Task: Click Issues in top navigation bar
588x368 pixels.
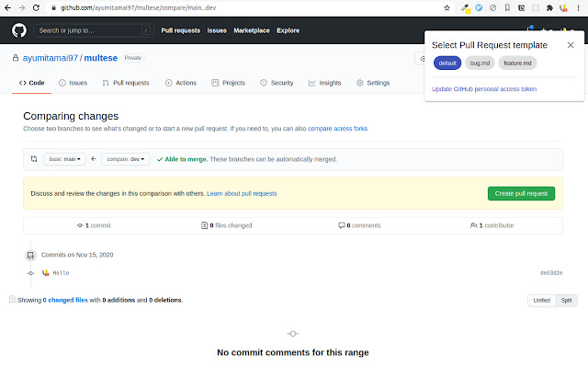Action: pos(217,30)
